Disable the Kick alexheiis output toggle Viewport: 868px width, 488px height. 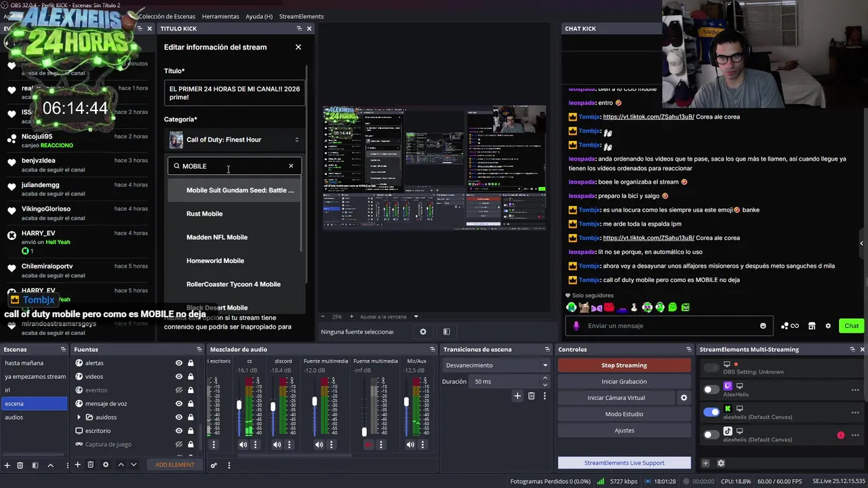coord(711,412)
